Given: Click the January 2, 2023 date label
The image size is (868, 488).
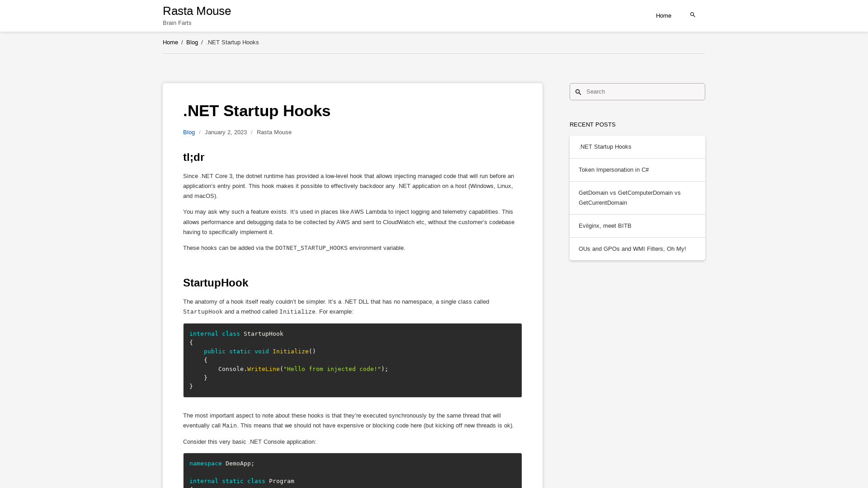Looking at the screenshot, I should point(225,132).
